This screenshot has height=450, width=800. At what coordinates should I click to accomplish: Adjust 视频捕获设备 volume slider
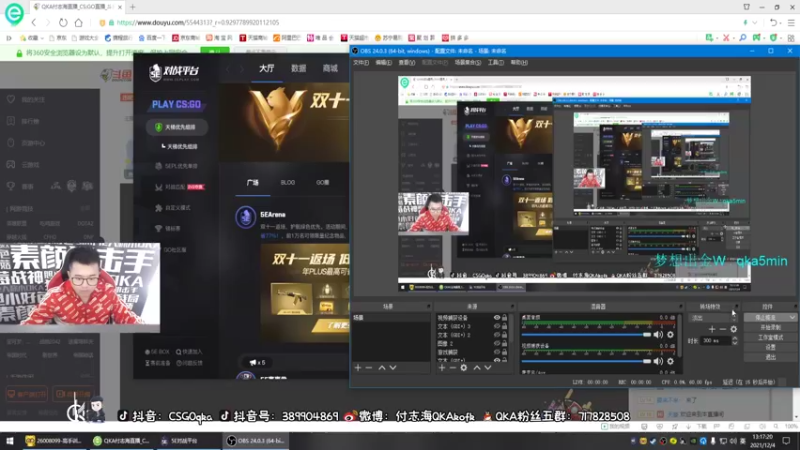pos(586,361)
